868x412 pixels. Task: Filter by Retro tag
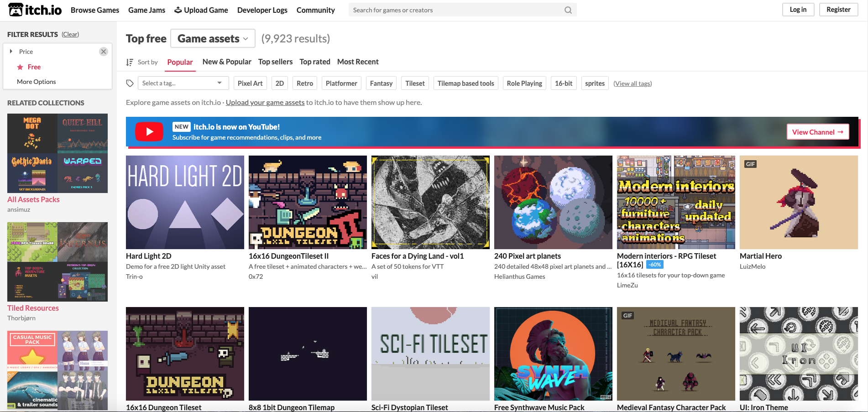point(305,83)
